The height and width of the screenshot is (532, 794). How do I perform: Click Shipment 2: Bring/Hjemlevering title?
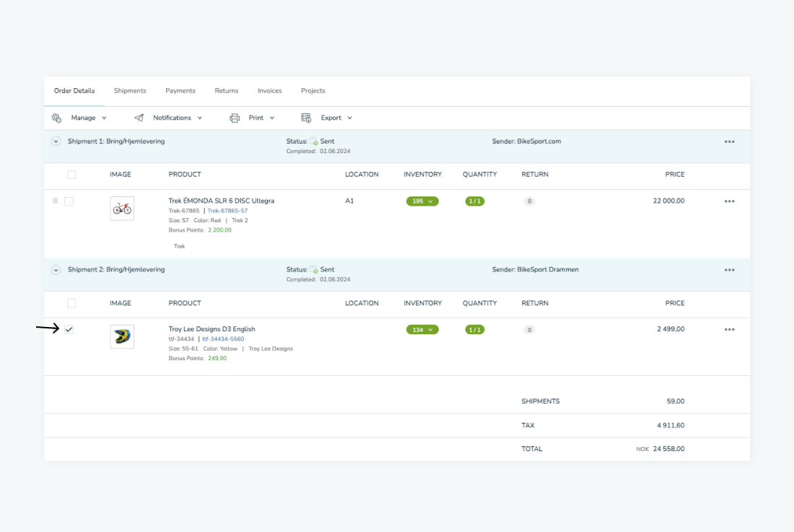coord(116,269)
